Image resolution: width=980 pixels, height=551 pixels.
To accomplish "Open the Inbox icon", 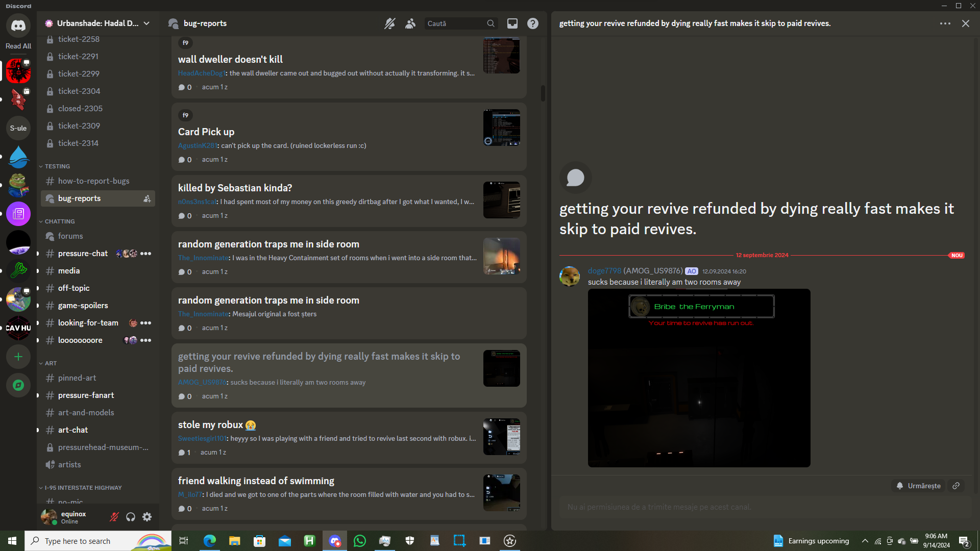I will [x=512, y=23].
